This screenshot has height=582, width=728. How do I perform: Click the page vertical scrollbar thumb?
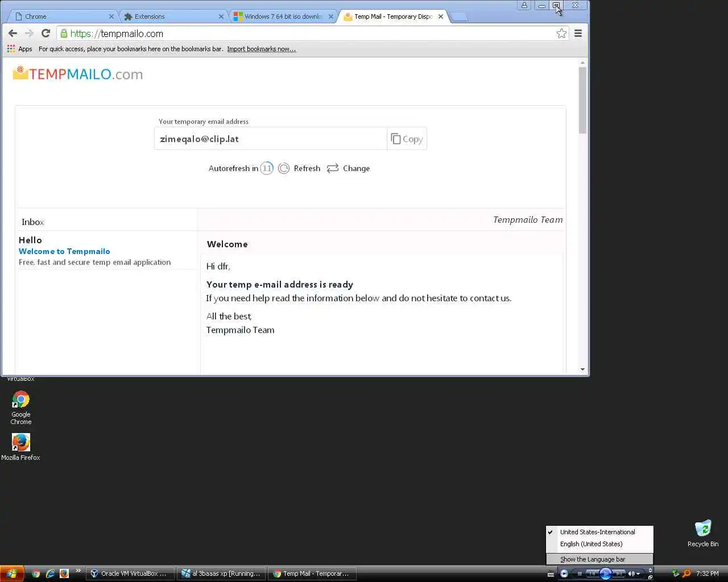click(582, 100)
